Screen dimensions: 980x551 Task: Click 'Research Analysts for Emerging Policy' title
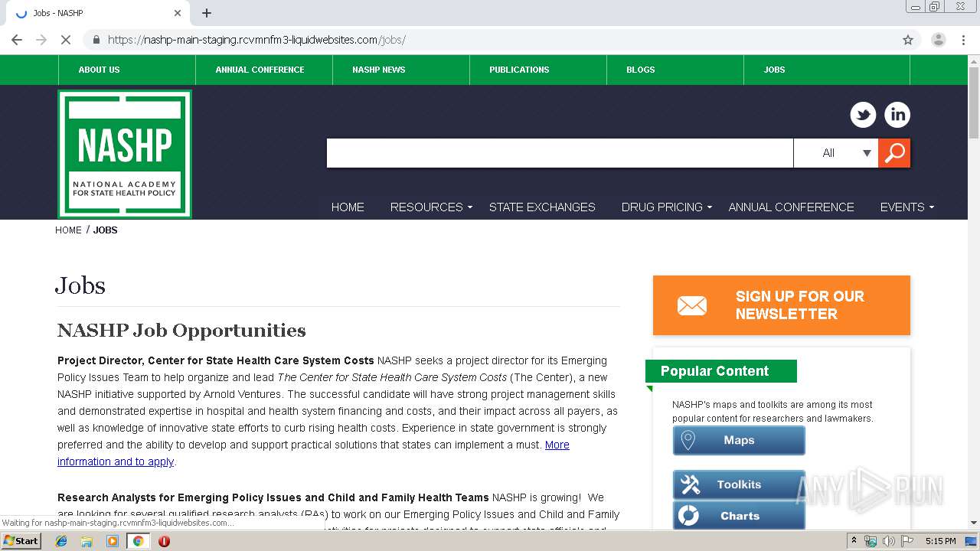click(273, 497)
